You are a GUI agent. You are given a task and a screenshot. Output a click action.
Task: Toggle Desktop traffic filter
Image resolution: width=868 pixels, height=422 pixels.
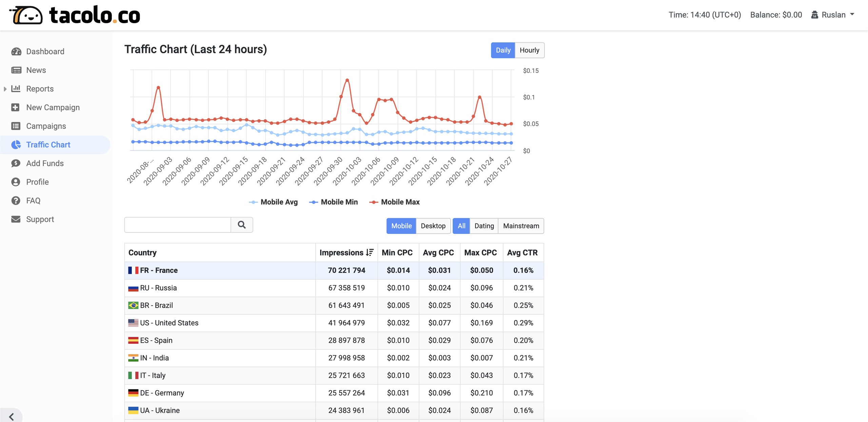pyautogui.click(x=433, y=226)
